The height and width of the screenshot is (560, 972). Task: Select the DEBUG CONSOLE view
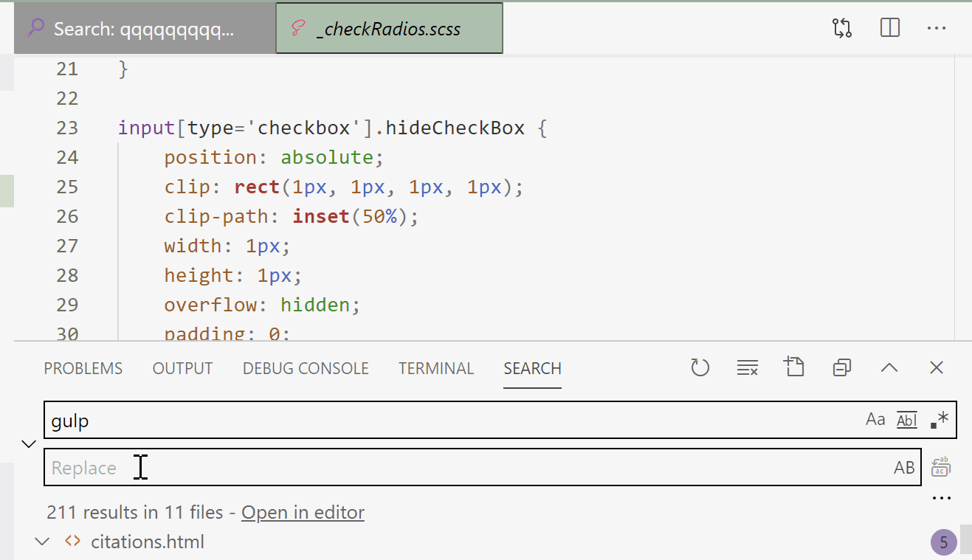click(x=305, y=367)
